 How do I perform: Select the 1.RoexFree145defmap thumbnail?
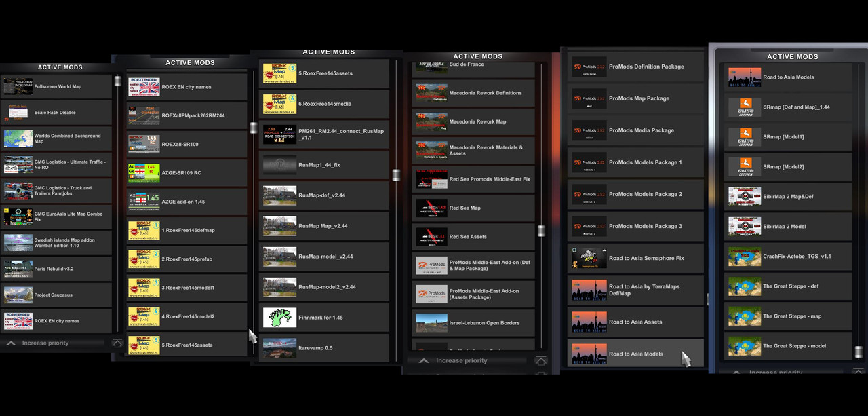click(x=144, y=230)
